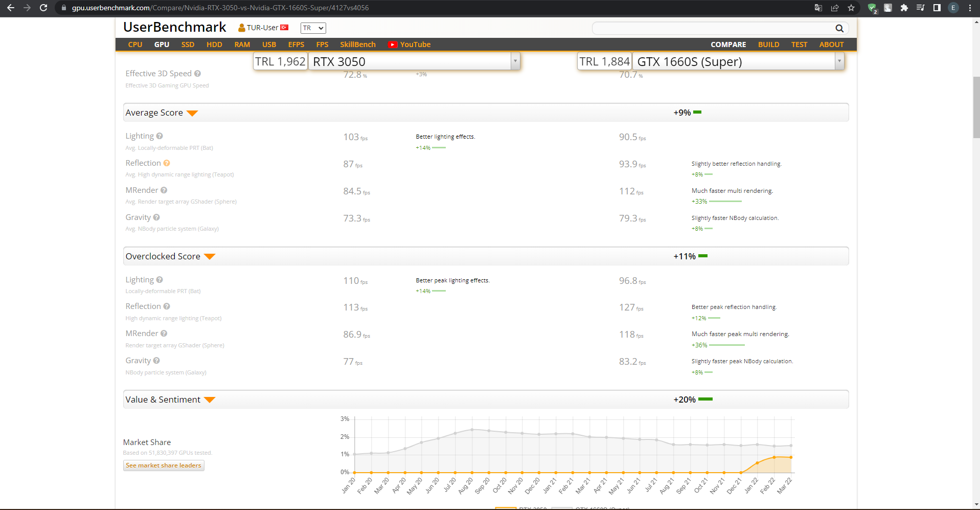Open the profile avatar E
This screenshot has width=980, height=510.
coord(953,8)
